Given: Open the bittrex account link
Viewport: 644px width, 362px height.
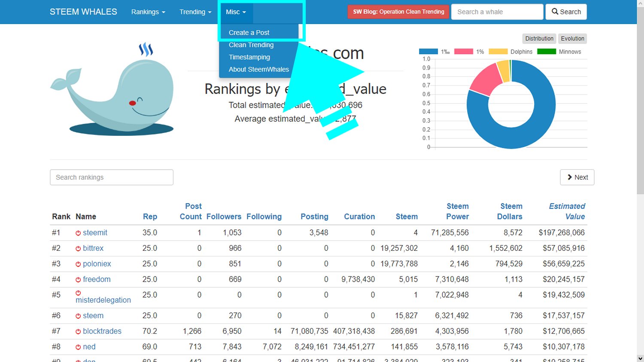Looking at the screenshot, I should (93, 248).
